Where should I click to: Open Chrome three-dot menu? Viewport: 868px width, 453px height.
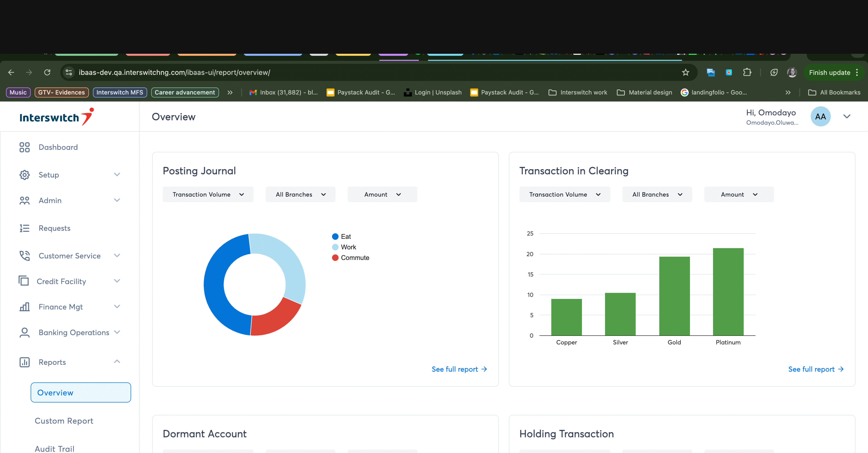857,72
